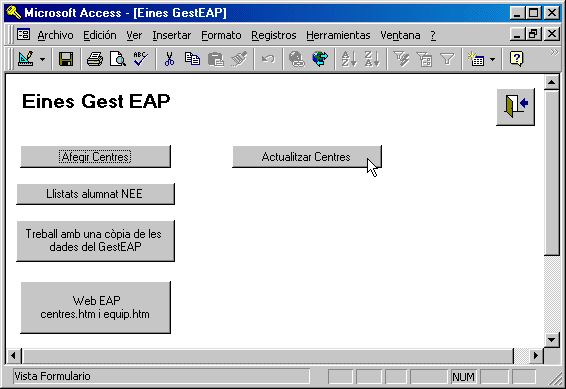The width and height of the screenshot is (566, 389).
Task: Expand toolbar overflow chevron
Action: click(x=554, y=53)
